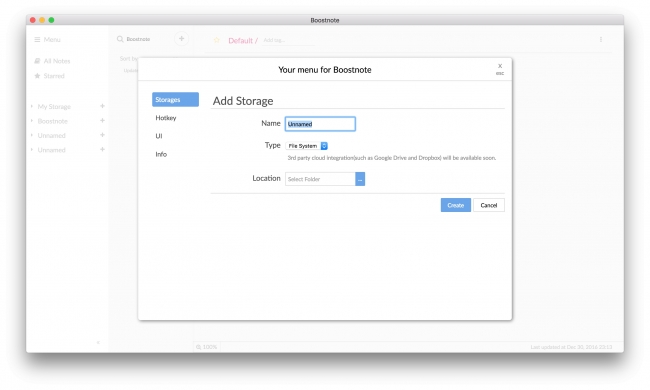
Task: Star the current note
Action: point(217,40)
